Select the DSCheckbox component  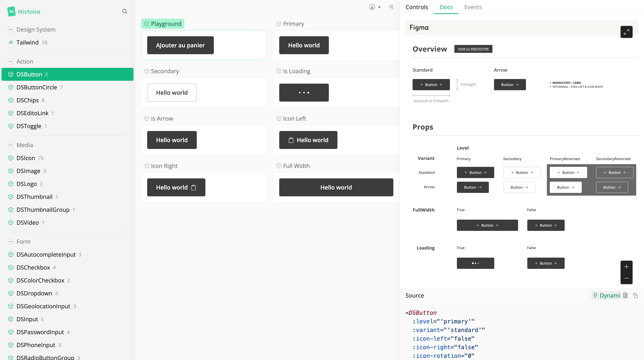[33, 267]
